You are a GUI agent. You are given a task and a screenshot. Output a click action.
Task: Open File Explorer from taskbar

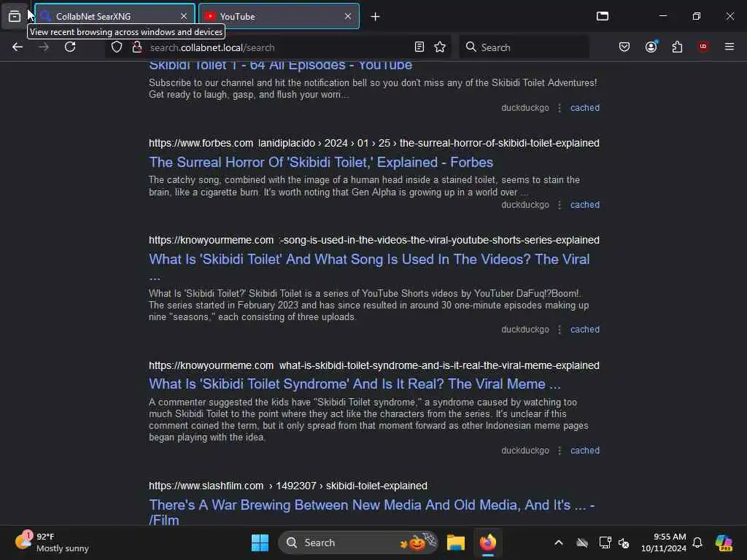(x=456, y=542)
